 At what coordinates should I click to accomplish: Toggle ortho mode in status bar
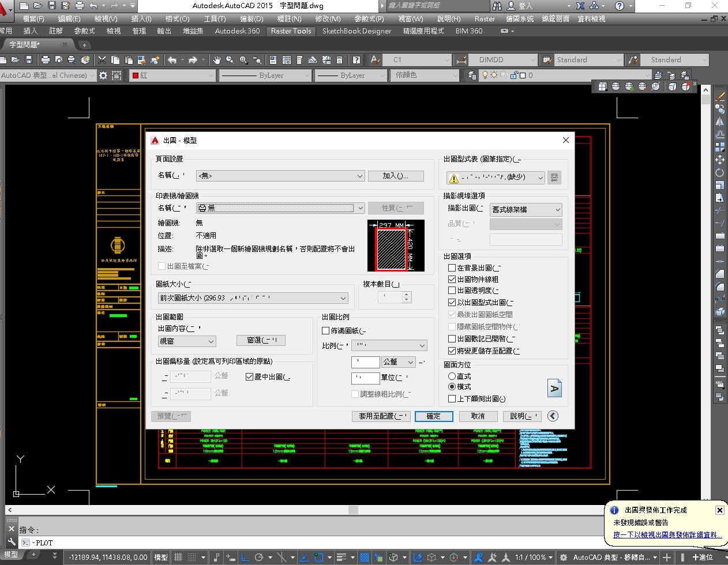245,558
